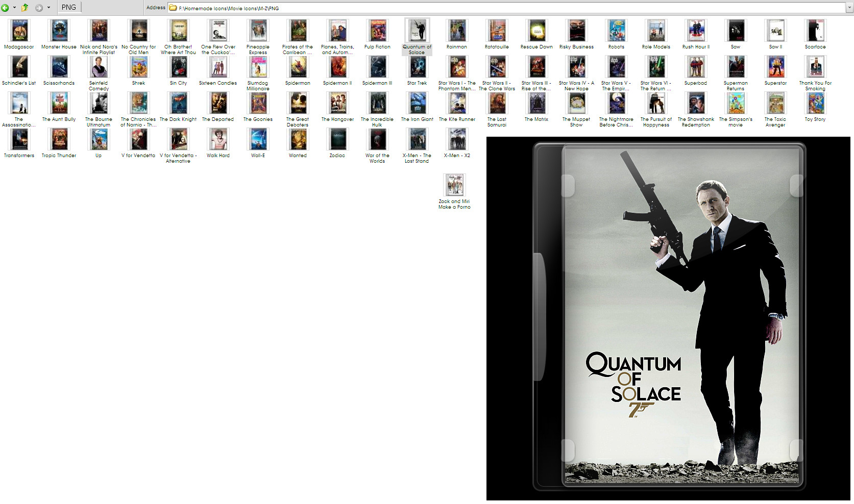Select the Dark Knight icon

coord(179,103)
